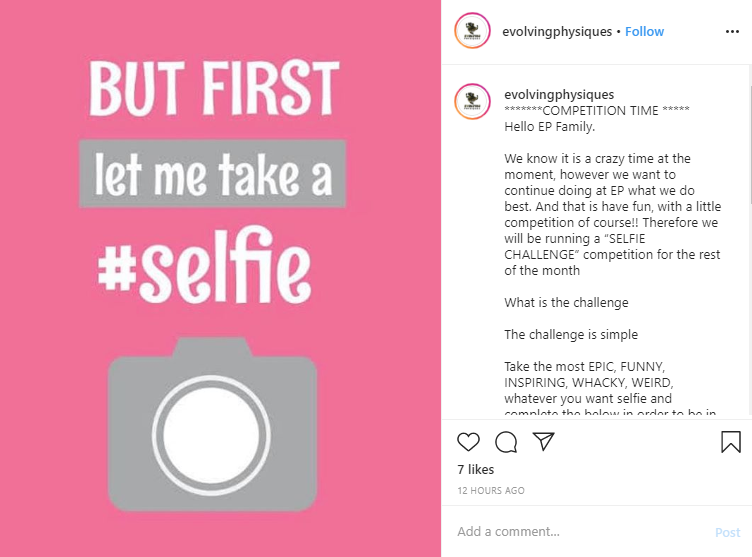
Task: Click the gray camera graphic in image
Action: (212, 424)
